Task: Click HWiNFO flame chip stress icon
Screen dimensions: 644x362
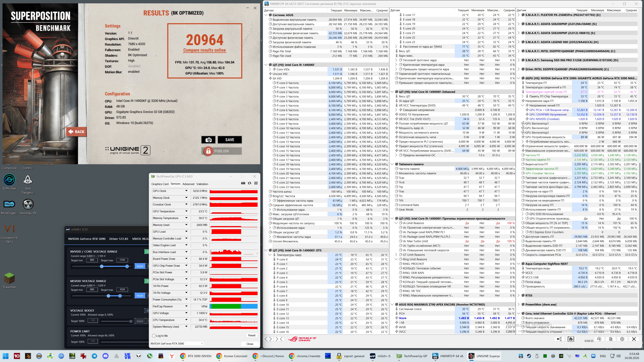Action: 571,339
